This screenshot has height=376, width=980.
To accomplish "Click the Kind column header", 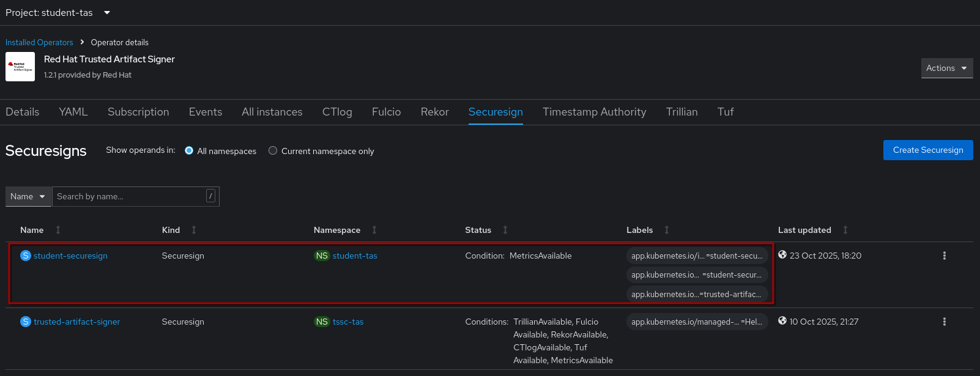I will coord(171,230).
